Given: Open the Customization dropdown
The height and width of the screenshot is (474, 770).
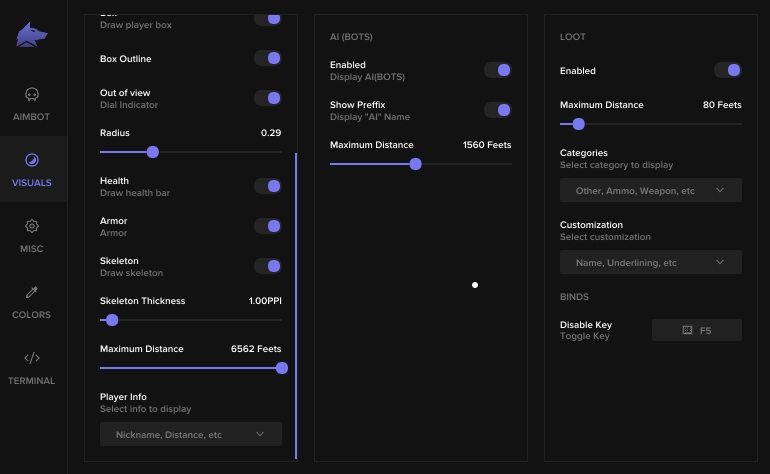Looking at the screenshot, I should pos(650,262).
